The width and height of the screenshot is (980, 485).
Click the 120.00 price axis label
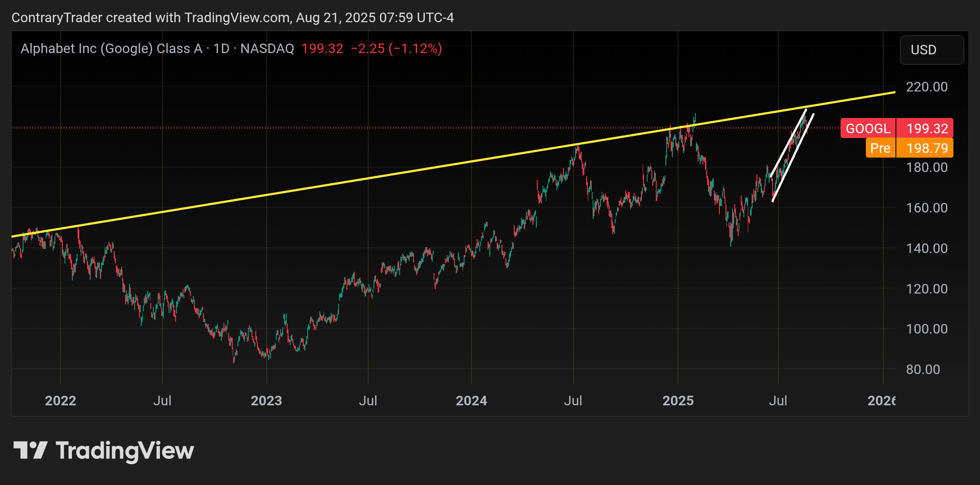[927, 289]
